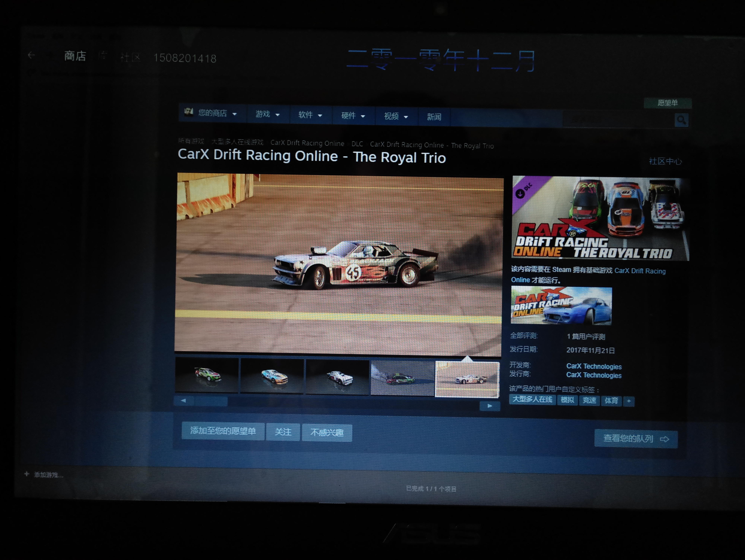Click the 大型多人在线游戏 breadcrumb link
Image resolution: width=745 pixels, height=560 pixels.
tap(237, 142)
